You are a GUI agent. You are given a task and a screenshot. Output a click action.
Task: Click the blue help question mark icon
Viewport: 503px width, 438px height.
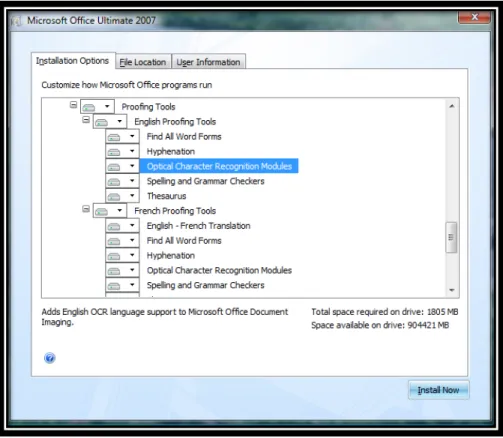pyautogui.click(x=50, y=358)
